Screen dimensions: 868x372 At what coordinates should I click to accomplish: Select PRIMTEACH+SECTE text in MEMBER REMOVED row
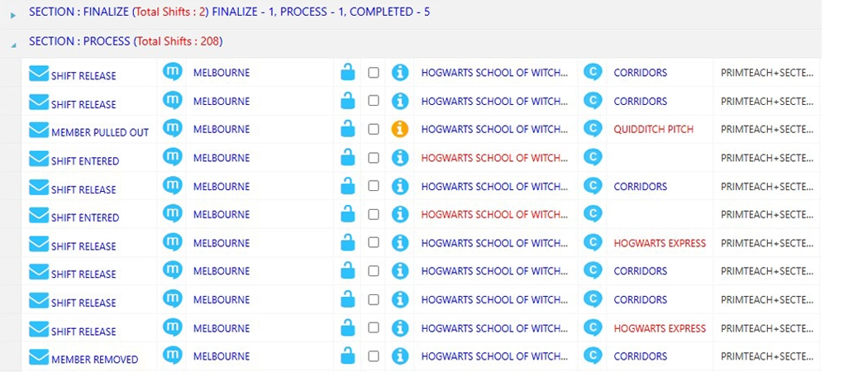[766, 356]
